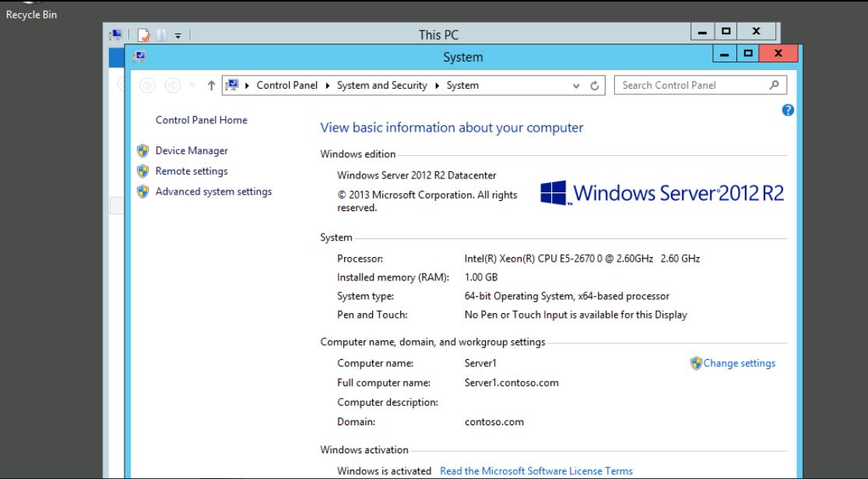Viewport: 868px width, 479px height.
Task: Open Device Manager link
Action: (192, 150)
